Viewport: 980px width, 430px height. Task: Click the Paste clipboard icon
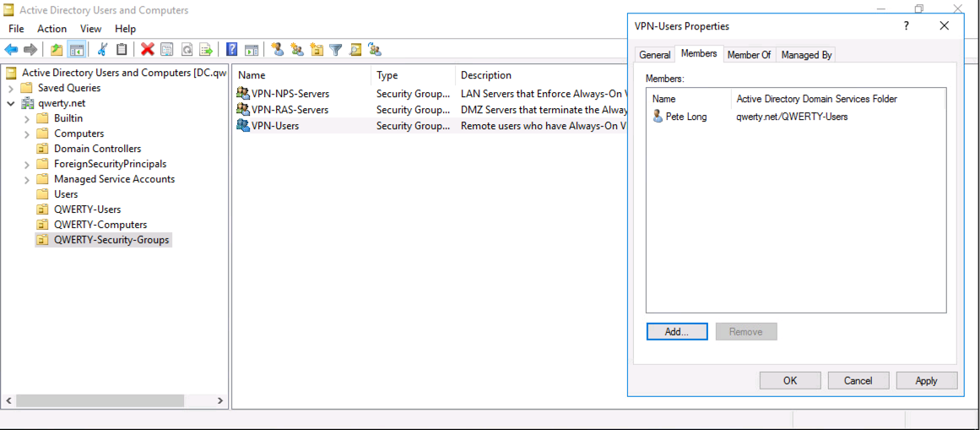click(122, 50)
